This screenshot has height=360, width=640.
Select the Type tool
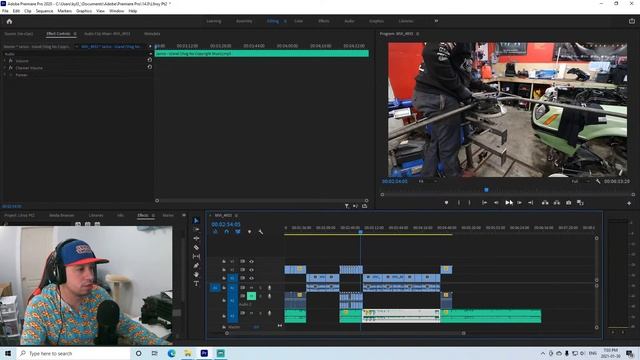pyautogui.click(x=196, y=283)
